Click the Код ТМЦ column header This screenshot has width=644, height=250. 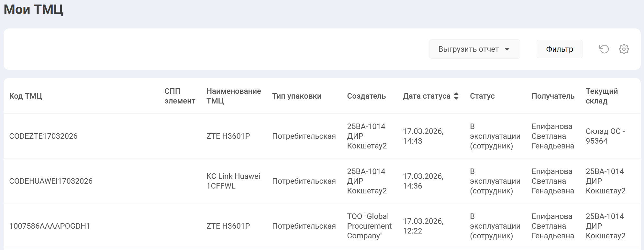click(26, 96)
